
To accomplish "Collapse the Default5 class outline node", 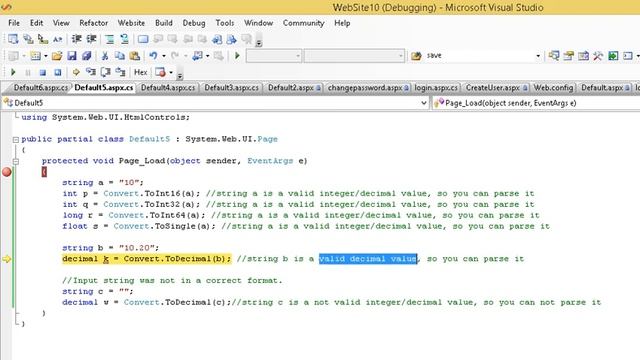I will 16,140.
